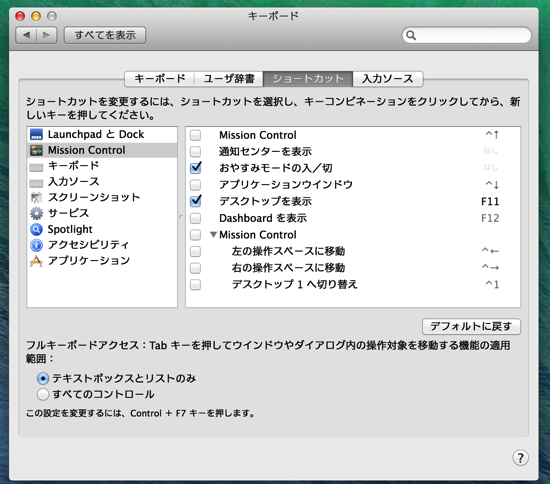Click into the search field
Image resolution: width=550 pixels, height=484 pixels.
tap(467, 35)
